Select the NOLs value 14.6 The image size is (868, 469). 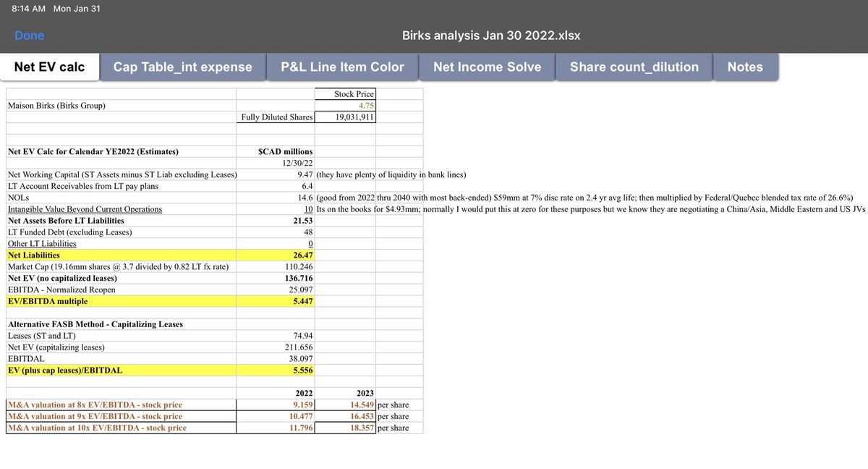[x=276, y=198]
